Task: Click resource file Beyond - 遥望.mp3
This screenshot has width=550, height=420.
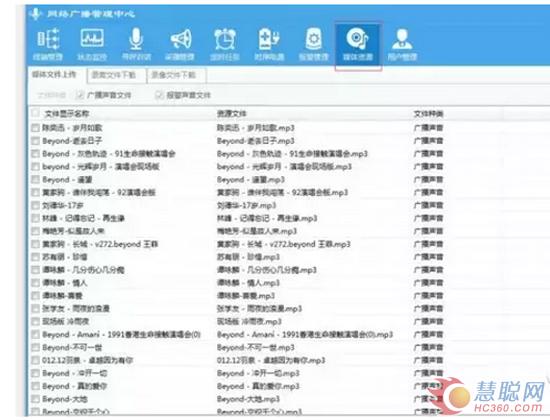Action: pos(250,180)
